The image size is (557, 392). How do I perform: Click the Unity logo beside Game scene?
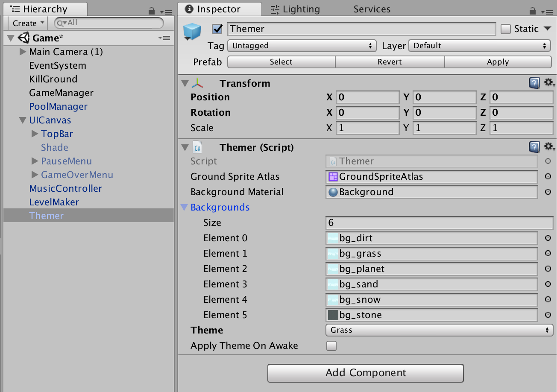(x=24, y=38)
